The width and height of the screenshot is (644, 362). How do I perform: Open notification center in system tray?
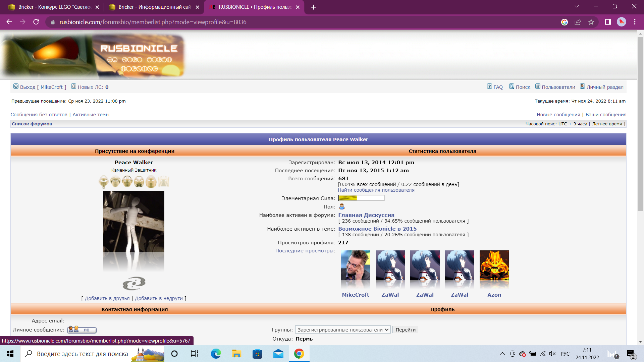[x=631, y=354]
